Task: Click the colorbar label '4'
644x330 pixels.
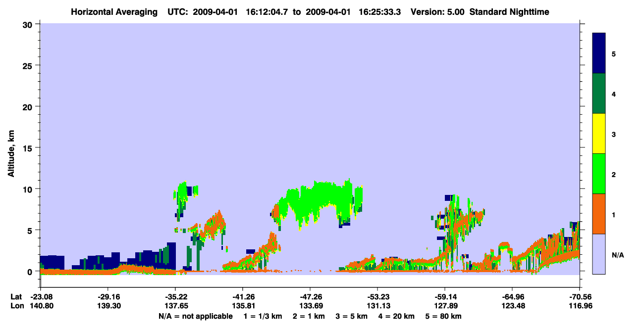Action: click(x=614, y=94)
